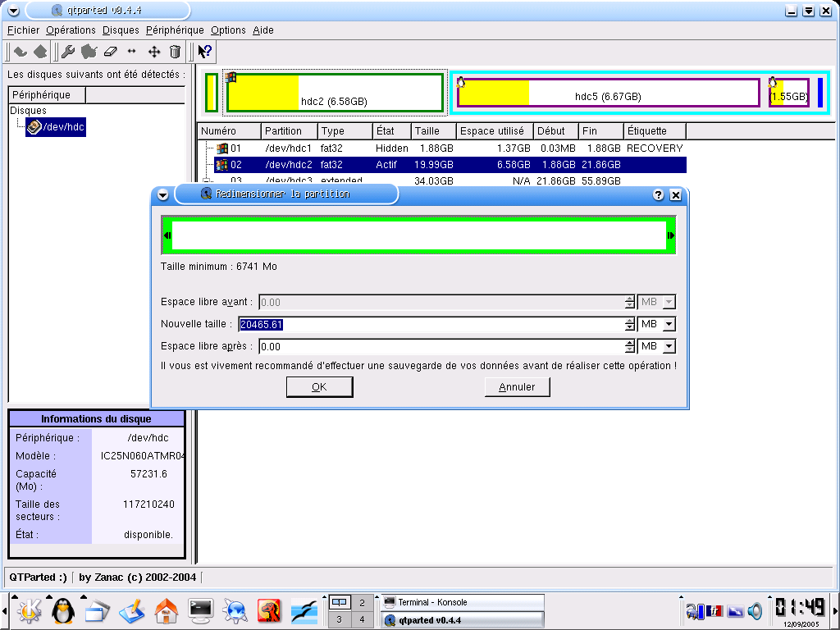
Task: Click the volume speaker tray icon
Action: (755, 610)
